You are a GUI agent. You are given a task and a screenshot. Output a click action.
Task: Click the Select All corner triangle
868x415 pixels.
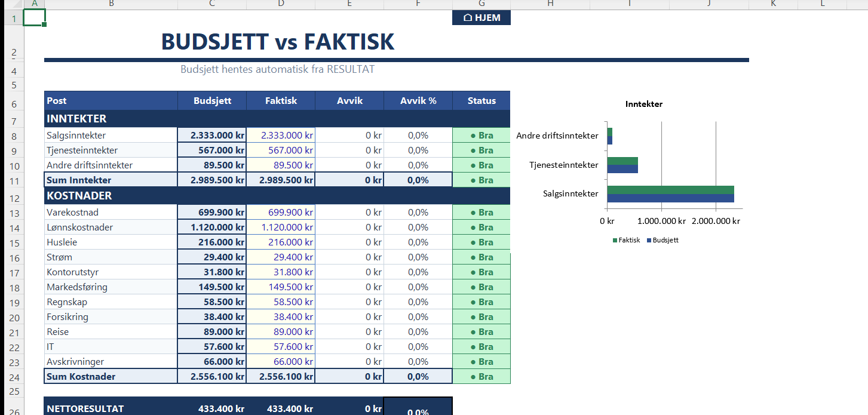click(12, 4)
